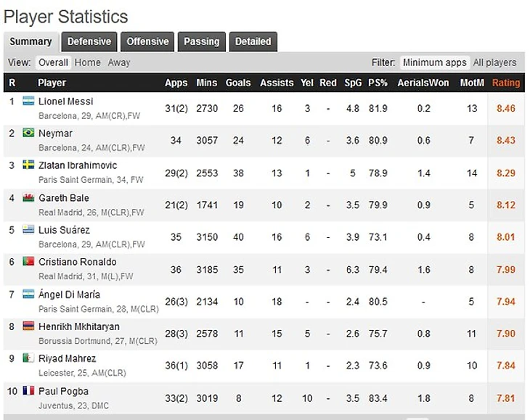Click Sweden flag beside Zlatan Ibrahimovic
Viewport: 530px width, 420px height.
29,165
